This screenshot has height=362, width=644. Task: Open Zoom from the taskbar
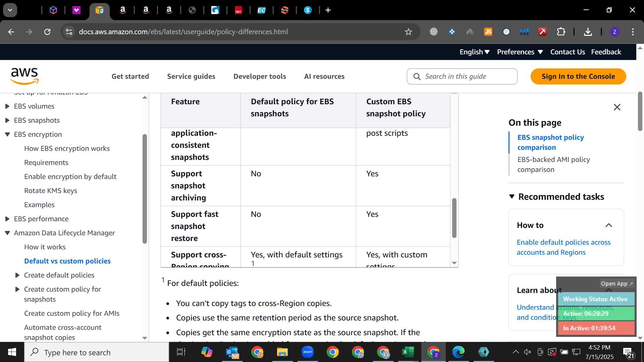[x=307, y=352]
